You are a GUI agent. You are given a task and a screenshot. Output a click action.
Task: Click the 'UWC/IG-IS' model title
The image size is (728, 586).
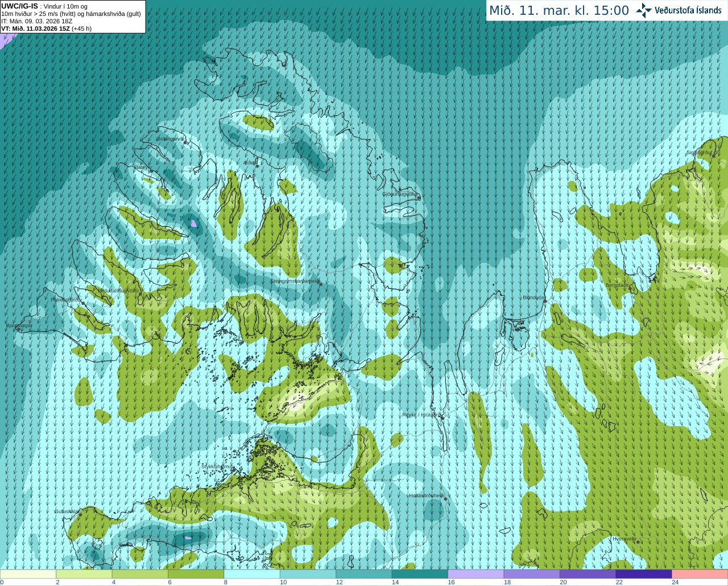(x=20, y=6)
